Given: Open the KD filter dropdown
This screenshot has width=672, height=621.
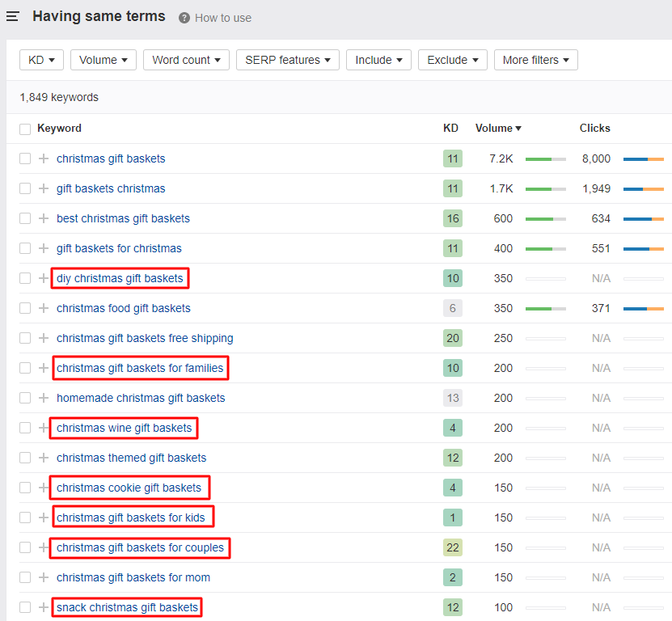Looking at the screenshot, I should (x=41, y=60).
